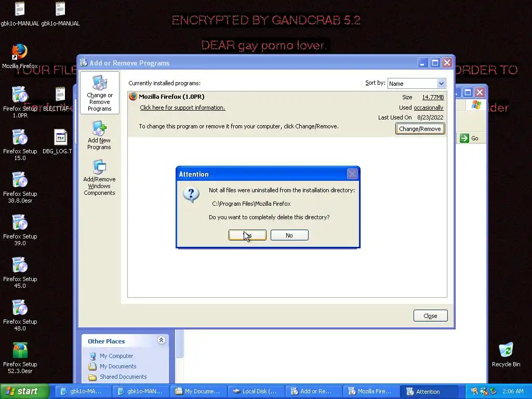The width and height of the screenshot is (532, 399).
Task: Open the Start menu
Action: coord(24,391)
